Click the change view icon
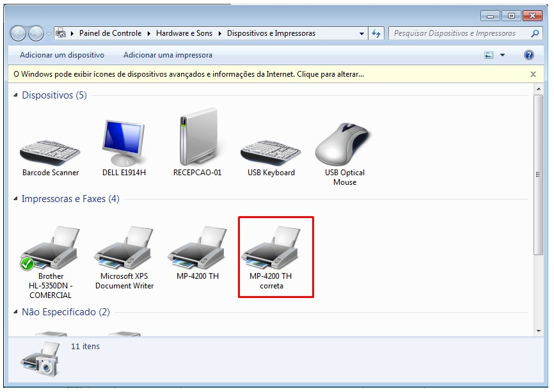 coord(489,55)
